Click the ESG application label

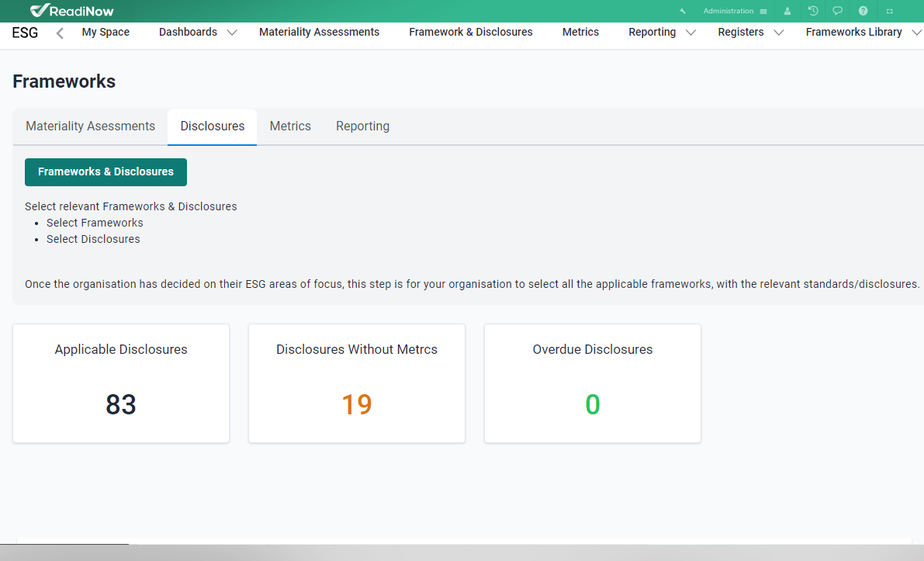25,33
